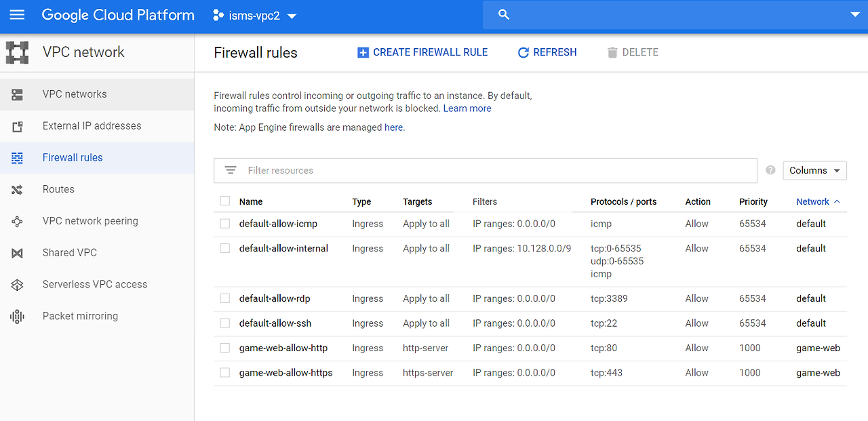Viewport: 868px width, 421px height.
Task: Go to VPC networks menu item
Action: point(97,94)
